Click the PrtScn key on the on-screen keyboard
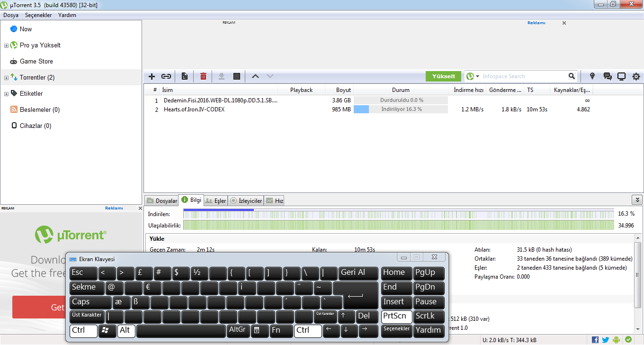Viewport: 644px width, 345px height. click(396, 317)
